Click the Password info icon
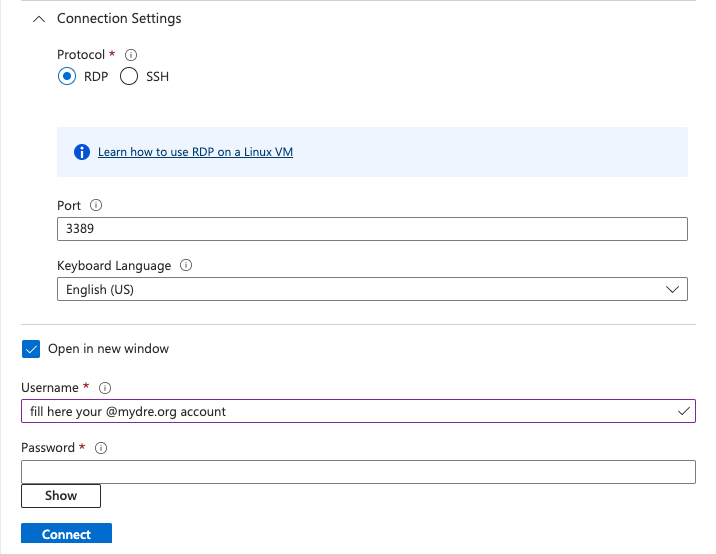 click(x=101, y=448)
